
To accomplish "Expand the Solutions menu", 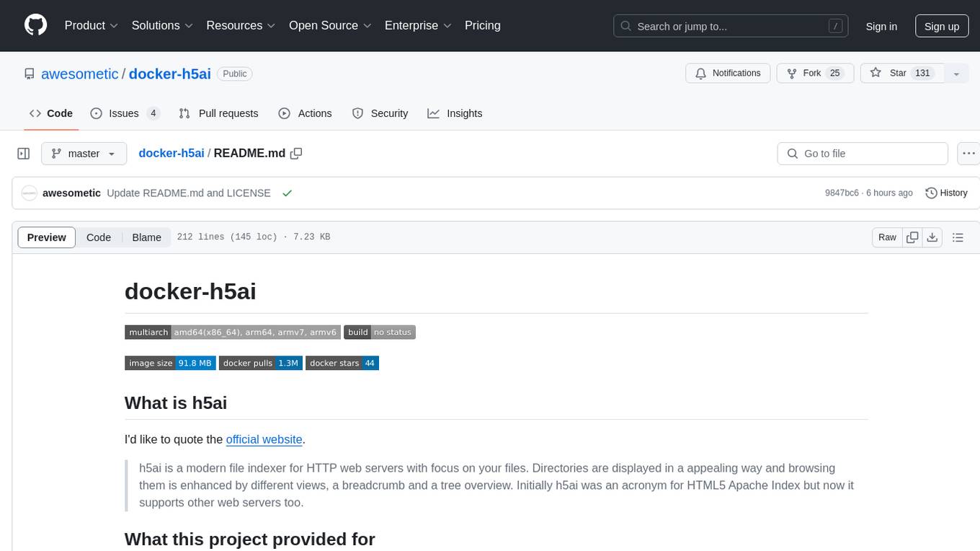I will tap(162, 25).
